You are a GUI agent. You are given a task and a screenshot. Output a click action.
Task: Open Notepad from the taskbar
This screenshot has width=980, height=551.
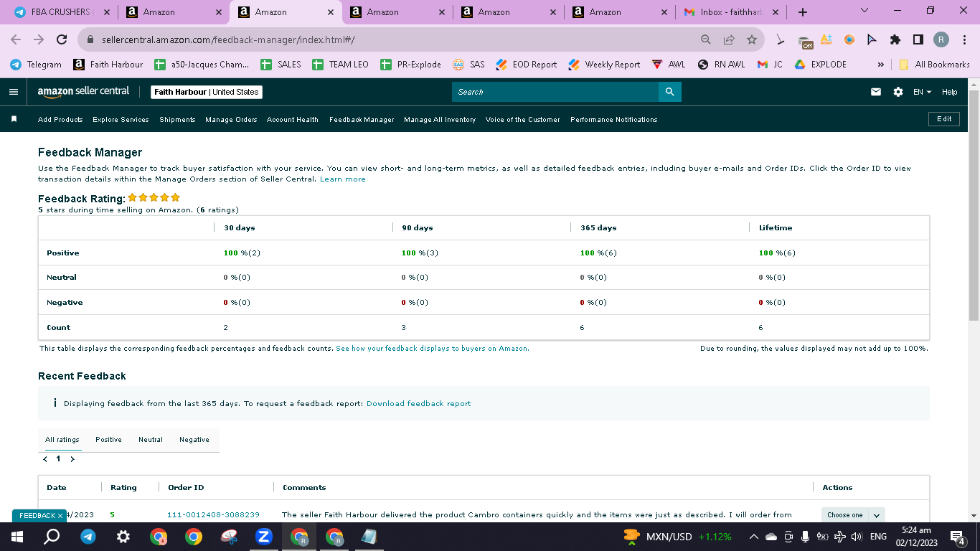click(369, 537)
